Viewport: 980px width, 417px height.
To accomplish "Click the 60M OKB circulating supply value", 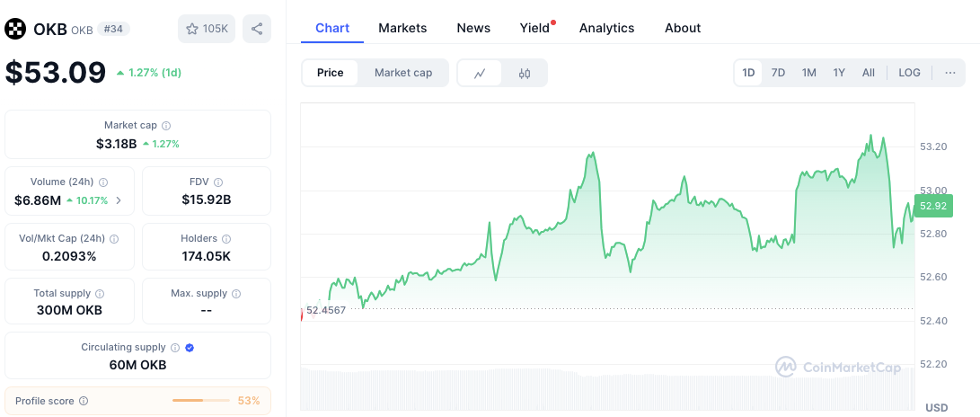I will [x=137, y=365].
